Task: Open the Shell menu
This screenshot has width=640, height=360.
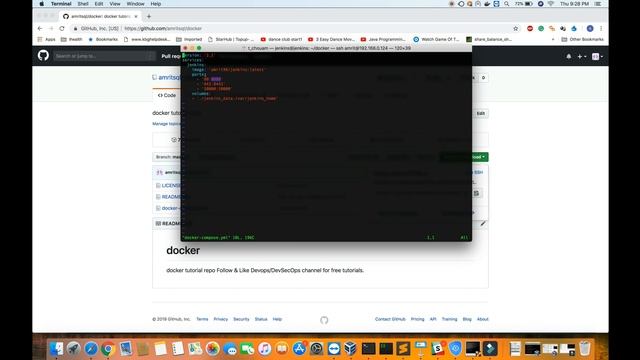Action: (83, 4)
